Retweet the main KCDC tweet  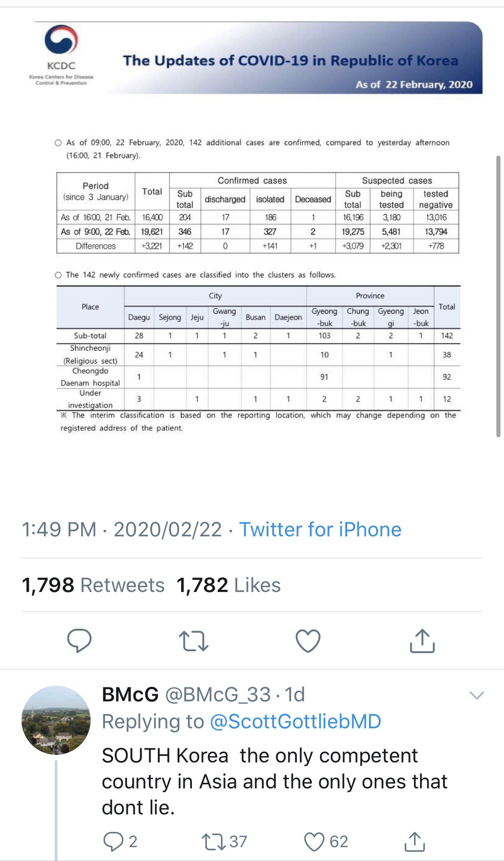pyautogui.click(x=193, y=640)
